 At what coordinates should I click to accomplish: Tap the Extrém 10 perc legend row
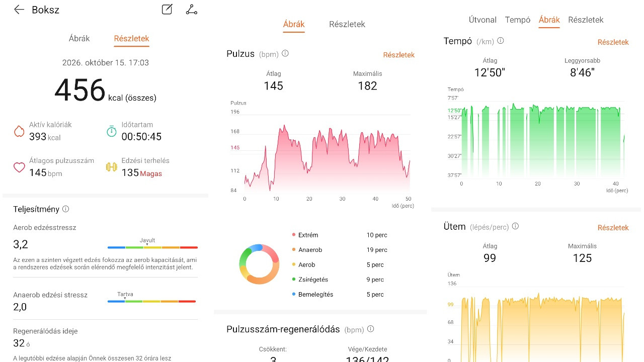(340, 235)
